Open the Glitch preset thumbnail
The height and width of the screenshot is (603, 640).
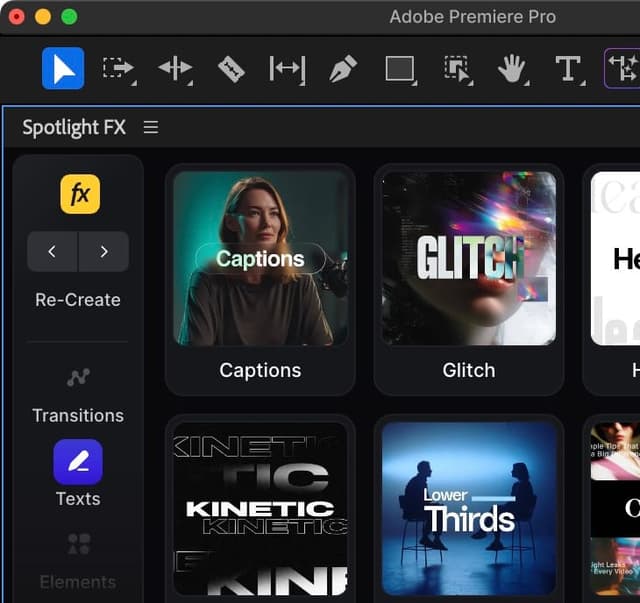click(468, 259)
